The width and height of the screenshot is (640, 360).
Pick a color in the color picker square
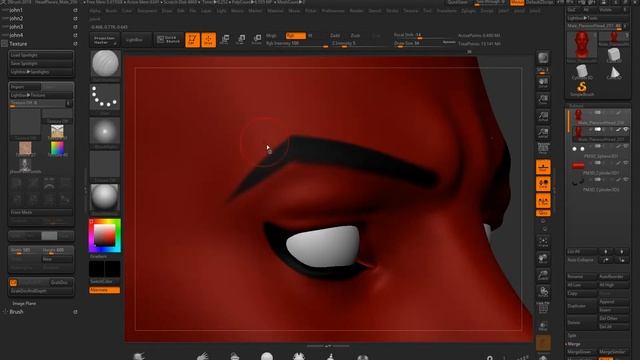(x=104, y=235)
